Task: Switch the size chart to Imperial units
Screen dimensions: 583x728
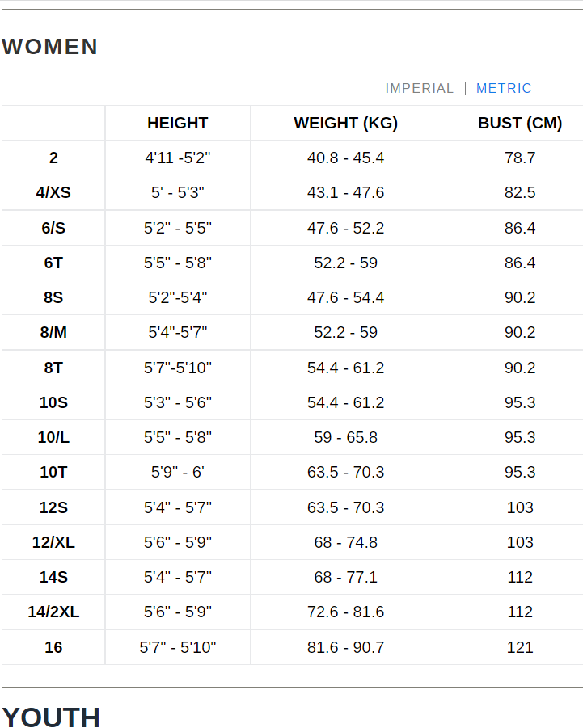Action: (x=419, y=88)
